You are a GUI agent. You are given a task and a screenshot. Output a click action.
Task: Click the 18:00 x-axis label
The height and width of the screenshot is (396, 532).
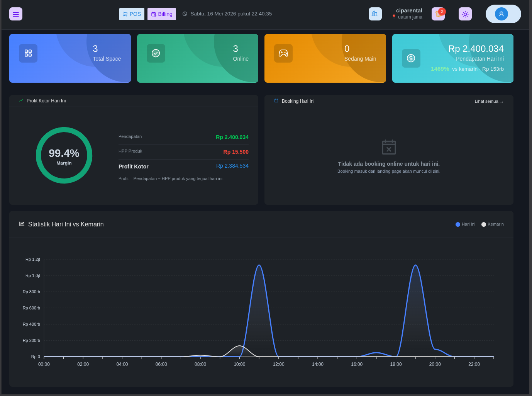[396, 364]
